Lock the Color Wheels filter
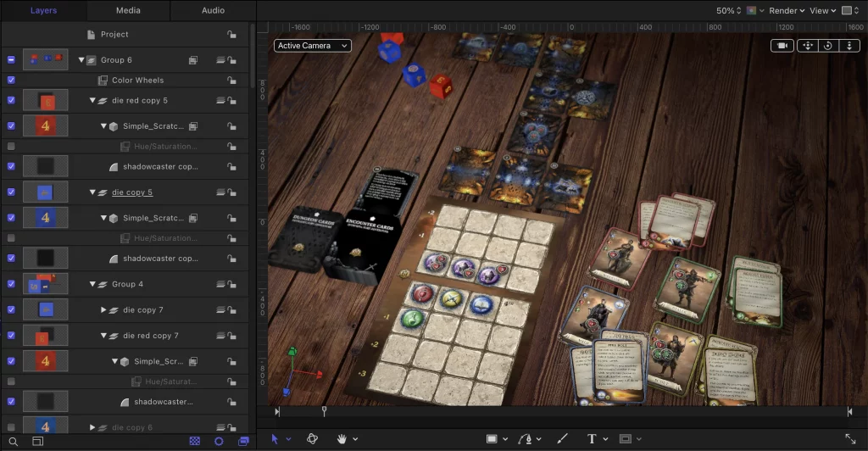This screenshot has height=451, width=868. pyautogui.click(x=231, y=81)
